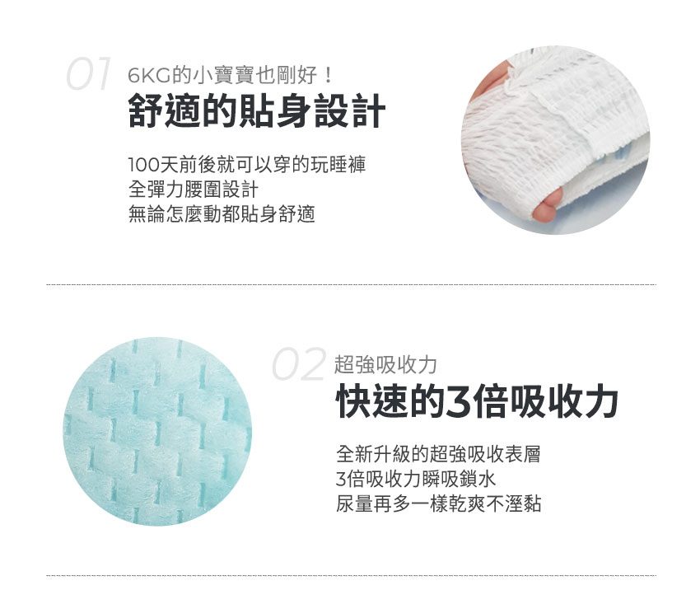Click the line 100天前後就可以穿的玩睡褲
Screen dimensions: 700x590
pyautogui.click(x=247, y=164)
